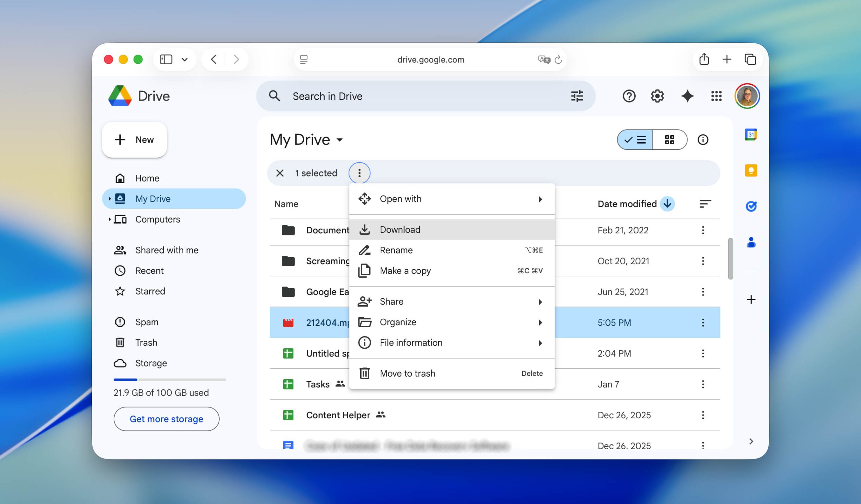The image size is (861, 504).
Task: Open Drive settings gear
Action: [x=657, y=96]
